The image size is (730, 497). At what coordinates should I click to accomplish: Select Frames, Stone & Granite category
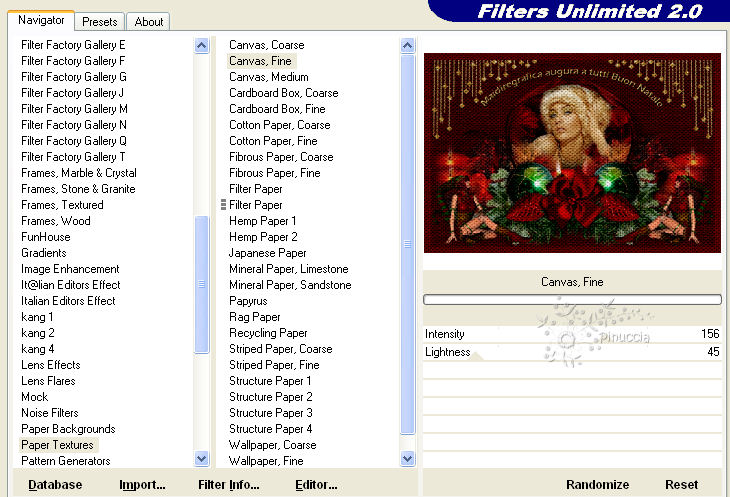pyautogui.click(x=78, y=189)
